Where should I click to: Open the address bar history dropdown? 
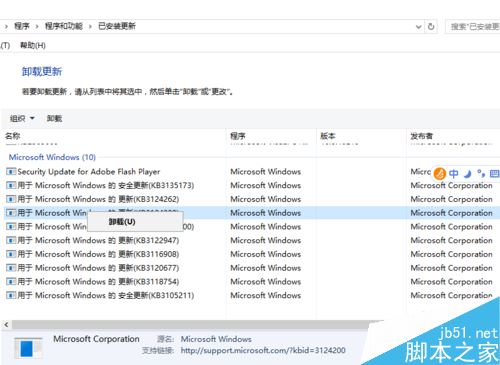(419, 27)
